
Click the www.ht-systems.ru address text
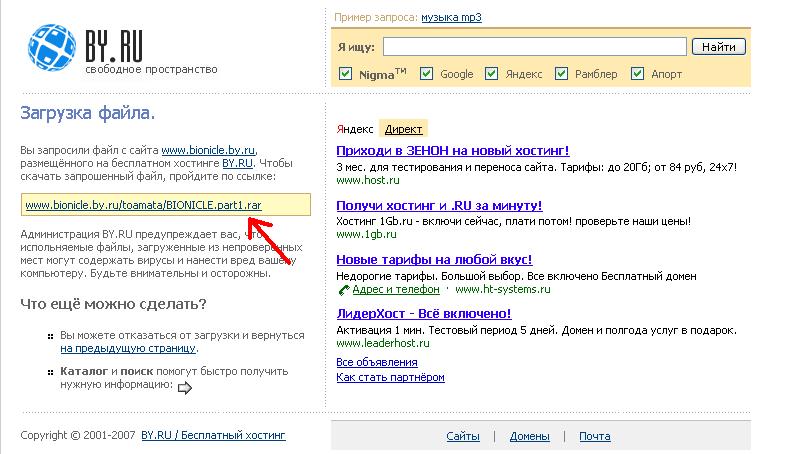click(503, 290)
